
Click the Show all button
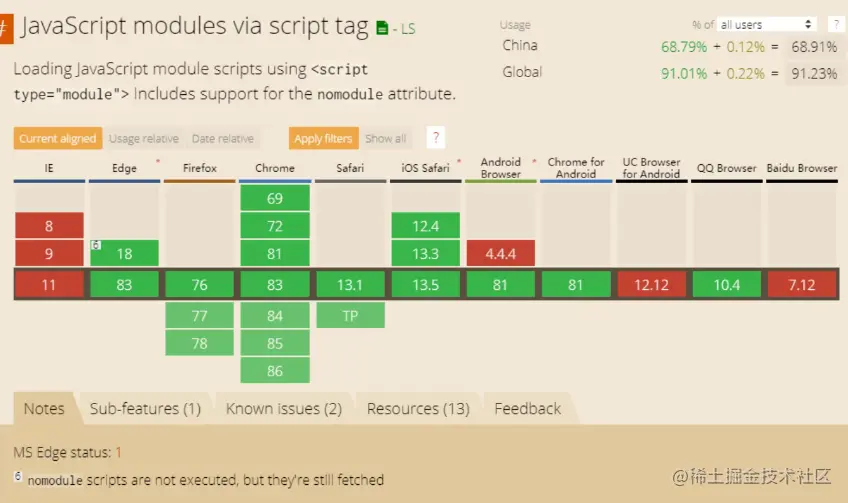click(386, 138)
